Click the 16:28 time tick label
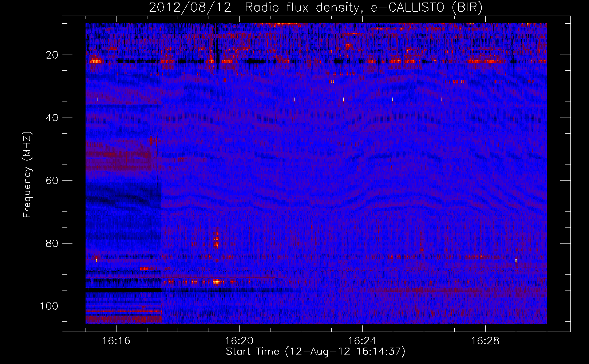Screen dimensions: 589x364 coord(485,341)
